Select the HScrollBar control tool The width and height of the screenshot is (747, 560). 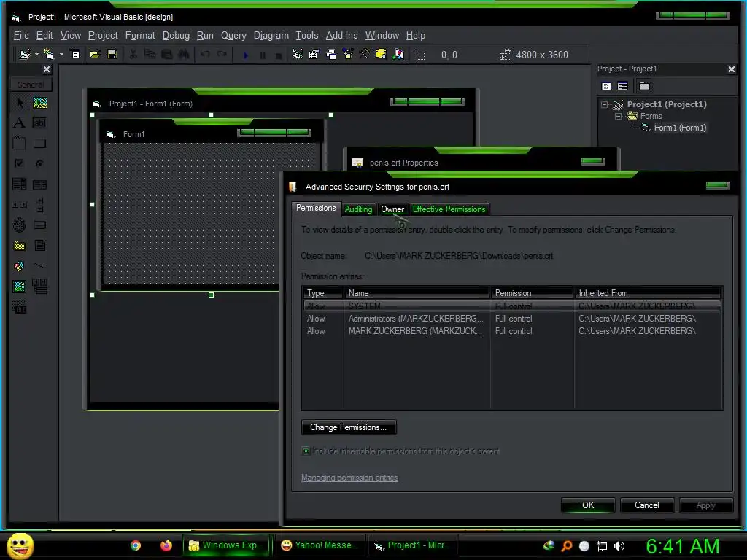click(x=20, y=205)
